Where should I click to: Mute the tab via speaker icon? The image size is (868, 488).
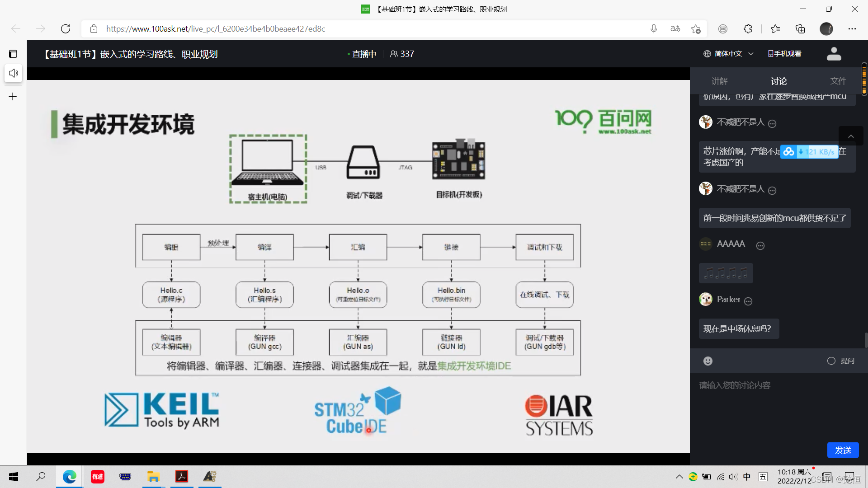(x=13, y=73)
